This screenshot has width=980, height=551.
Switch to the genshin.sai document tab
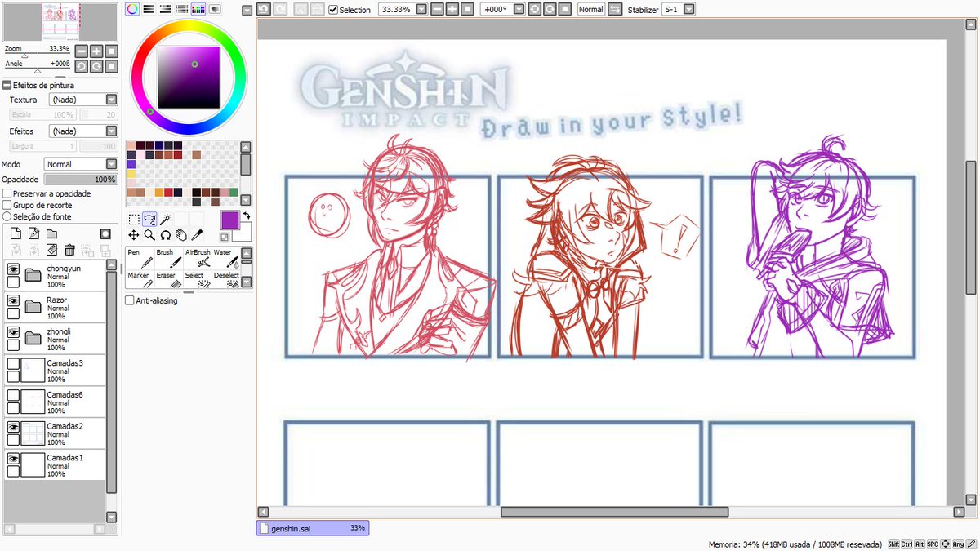313,528
